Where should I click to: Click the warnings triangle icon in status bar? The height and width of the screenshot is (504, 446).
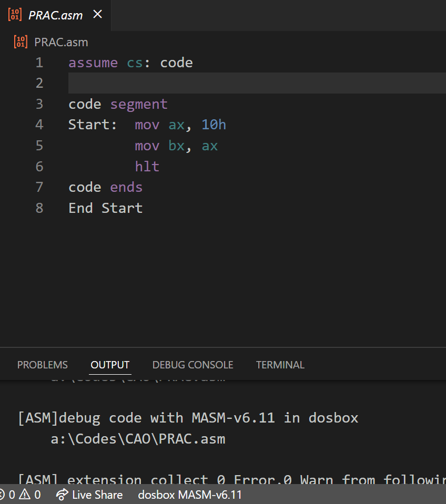(x=25, y=495)
